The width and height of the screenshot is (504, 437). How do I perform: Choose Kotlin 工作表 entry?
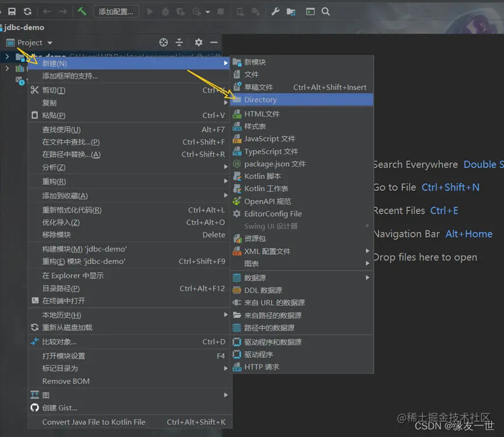pos(302,189)
